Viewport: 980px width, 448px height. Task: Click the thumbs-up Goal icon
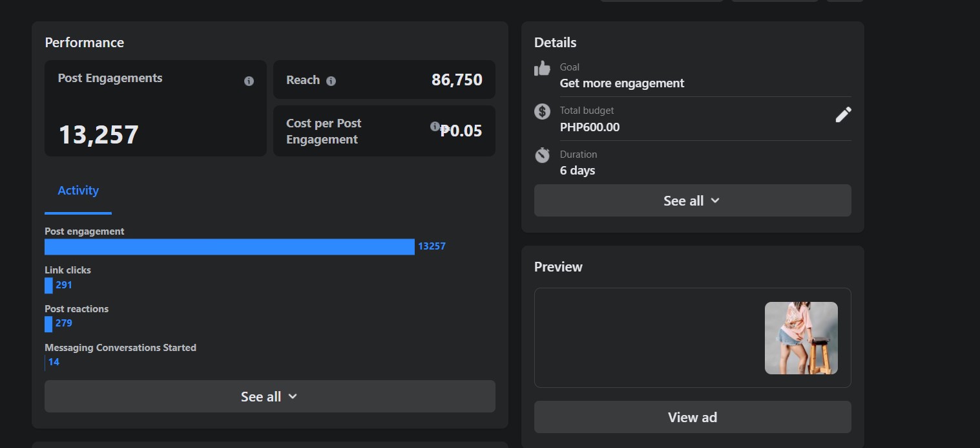[x=543, y=69]
